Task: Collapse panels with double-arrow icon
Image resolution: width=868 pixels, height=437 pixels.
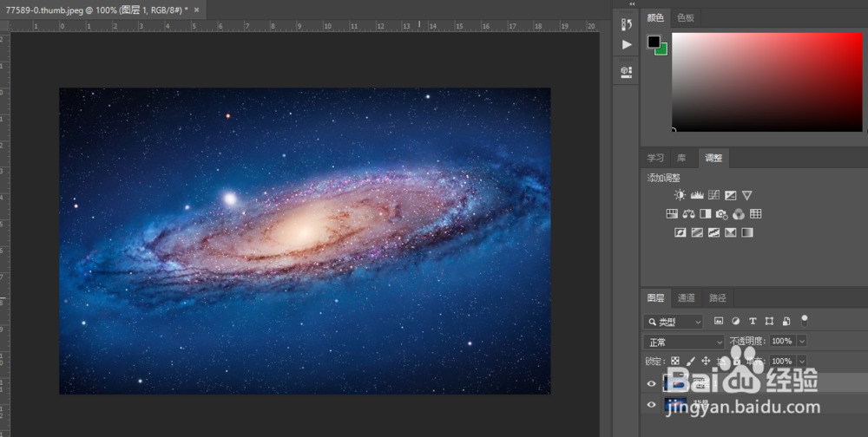Action: pos(632,3)
